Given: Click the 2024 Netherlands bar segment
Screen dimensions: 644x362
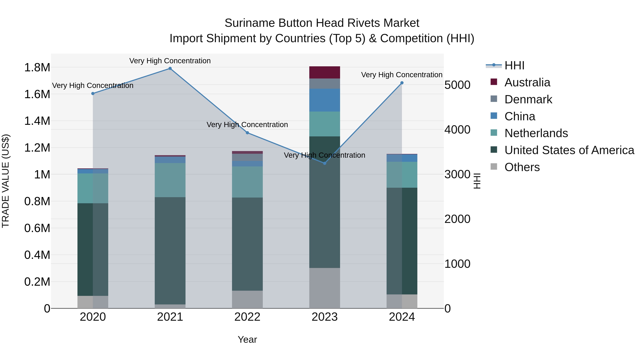Looking at the screenshot, I should tap(402, 175).
